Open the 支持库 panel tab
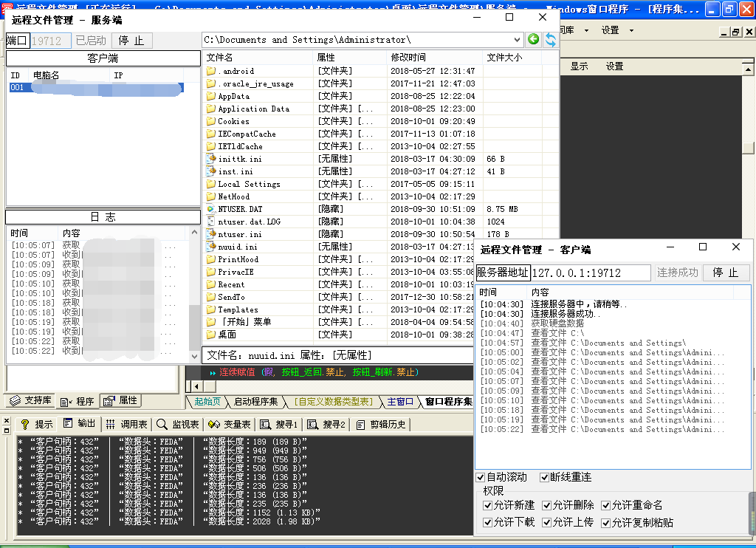 click(30, 400)
